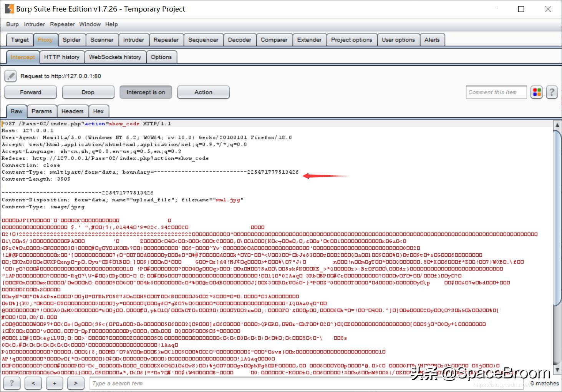Click the multipart boundary value in Content-Type
Screen dimensions: 562x392
[x=226, y=172]
